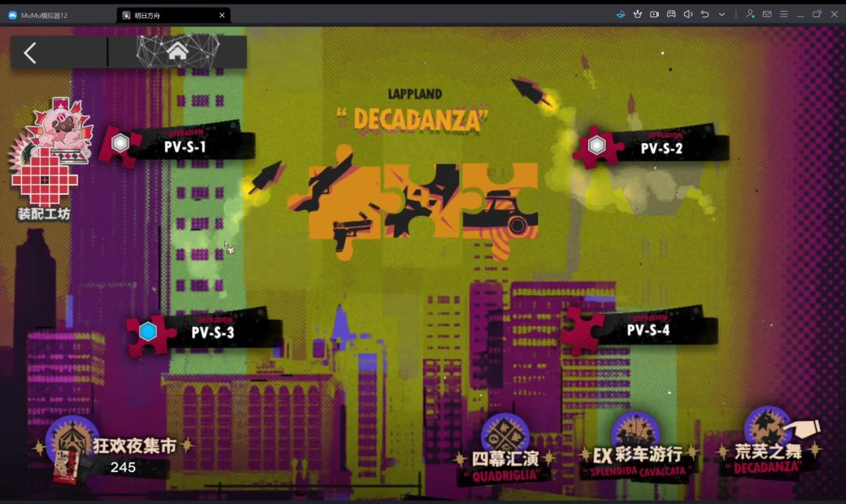The image size is (846, 504).
Task: Switch to 四幕汇演 Quadriglia tab
Action: 504,451
